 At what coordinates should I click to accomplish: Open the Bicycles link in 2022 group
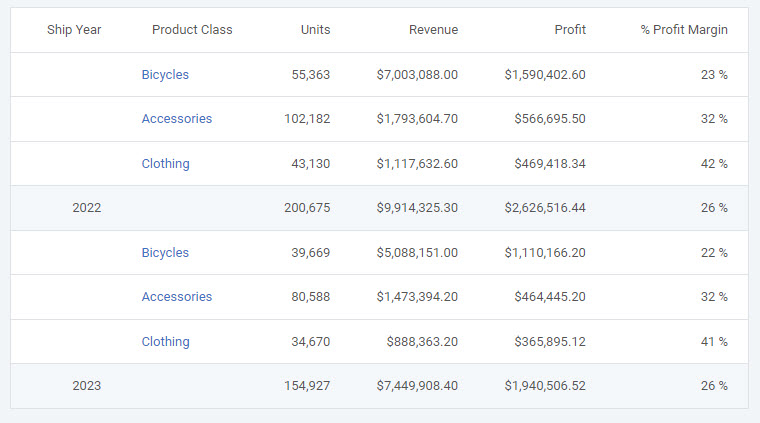pyautogui.click(x=165, y=75)
